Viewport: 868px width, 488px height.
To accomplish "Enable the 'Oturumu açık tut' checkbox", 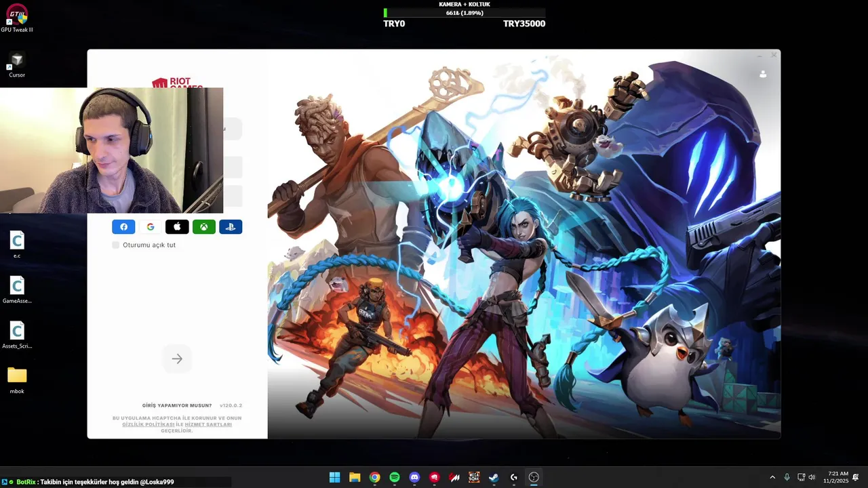I will tap(116, 245).
